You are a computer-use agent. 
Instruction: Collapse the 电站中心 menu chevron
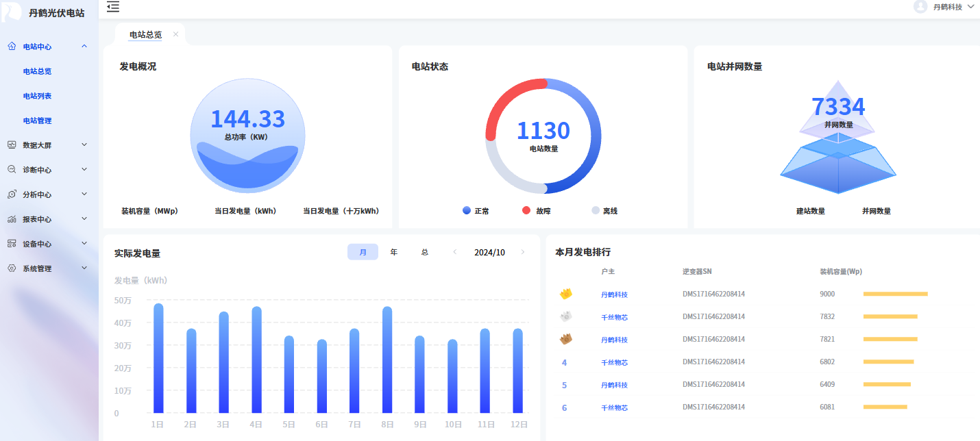84,47
